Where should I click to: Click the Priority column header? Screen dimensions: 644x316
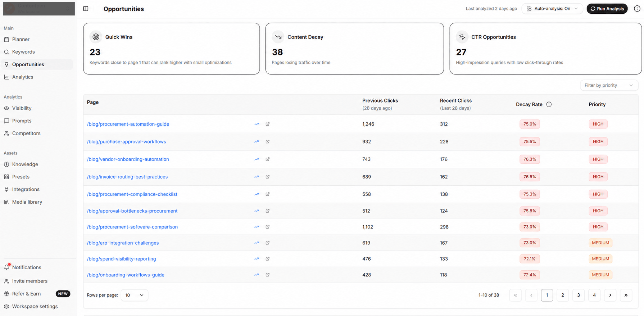pyautogui.click(x=597, y=104)
